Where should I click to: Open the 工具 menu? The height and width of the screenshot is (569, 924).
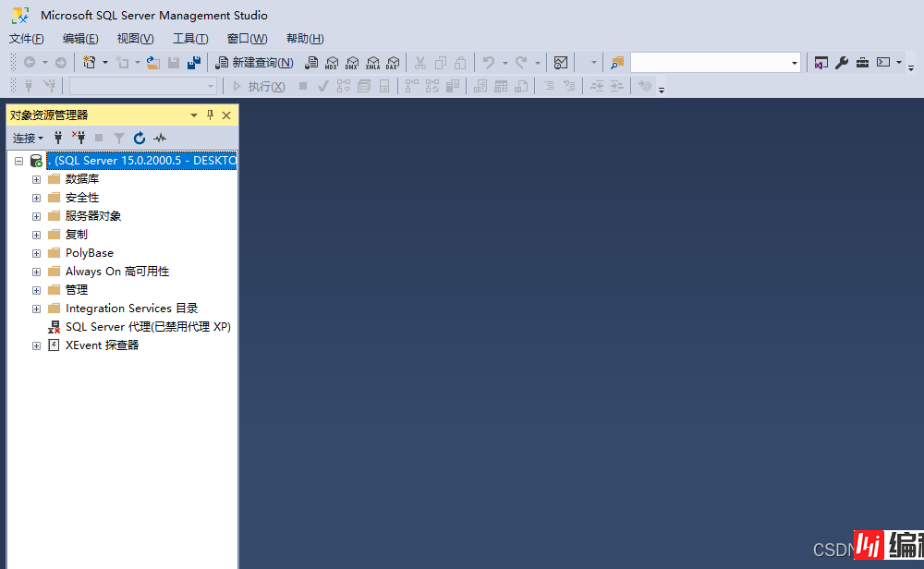(x=190, y=39)
